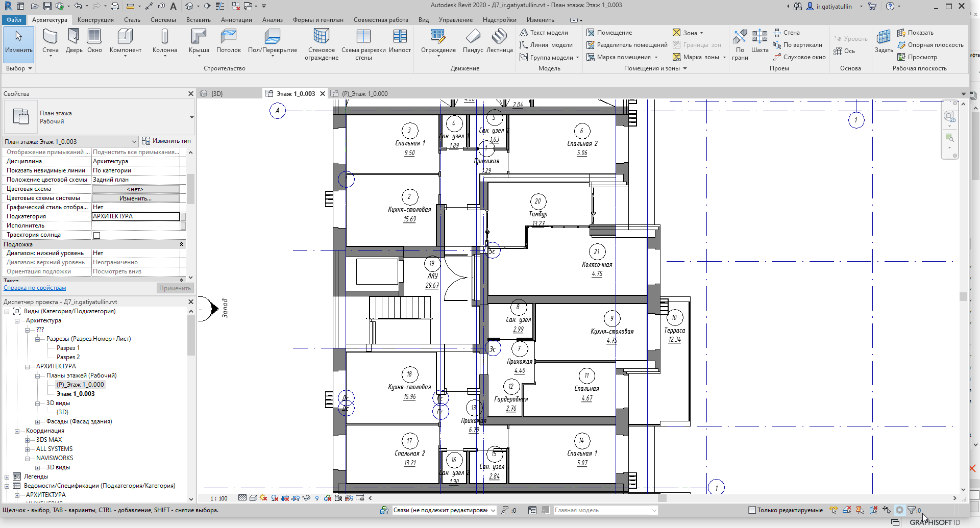The image size is (980, 528).
Task: Select the Пандус (Ramp) tool
Action: tap(473, 41)
